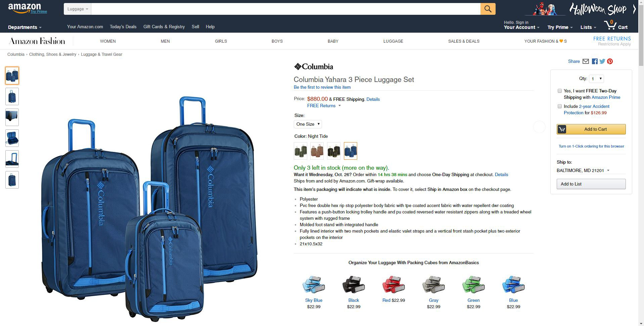Add the luggage set to cart
Image resolution: width=644 pixels, height=326 pixels.
point(591,129)
